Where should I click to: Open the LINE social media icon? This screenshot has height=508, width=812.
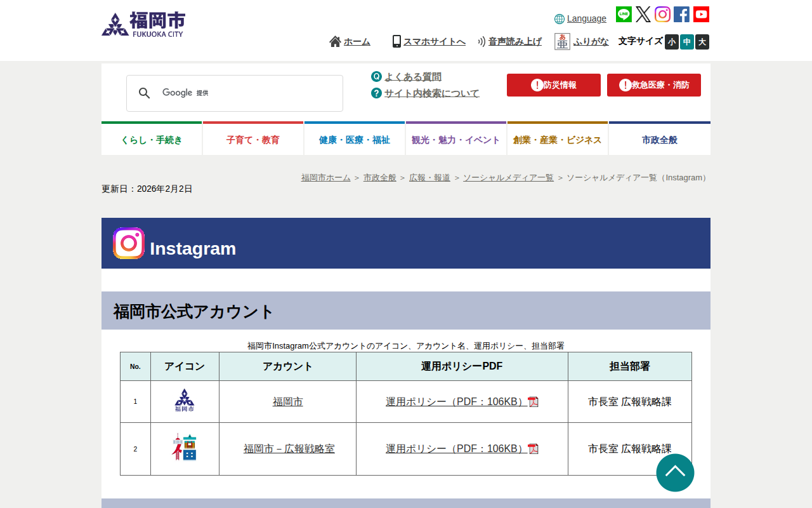[x=624, y=15]
